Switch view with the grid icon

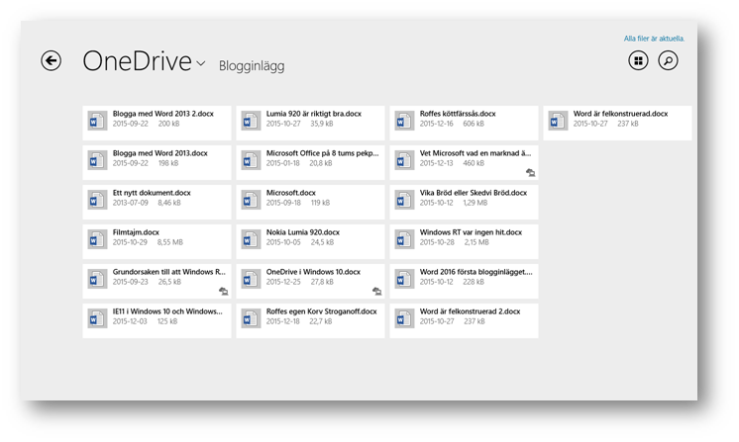pyautogui.click(x=638, y=62)
